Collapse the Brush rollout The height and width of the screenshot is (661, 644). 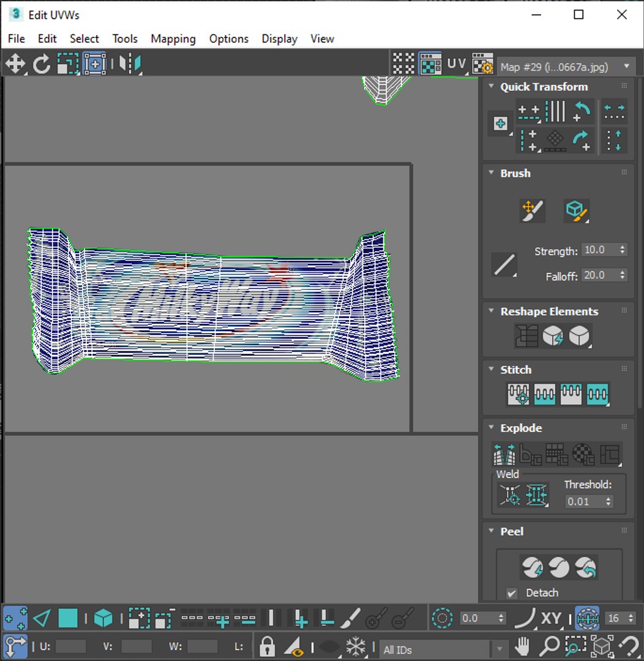(491, 173)
